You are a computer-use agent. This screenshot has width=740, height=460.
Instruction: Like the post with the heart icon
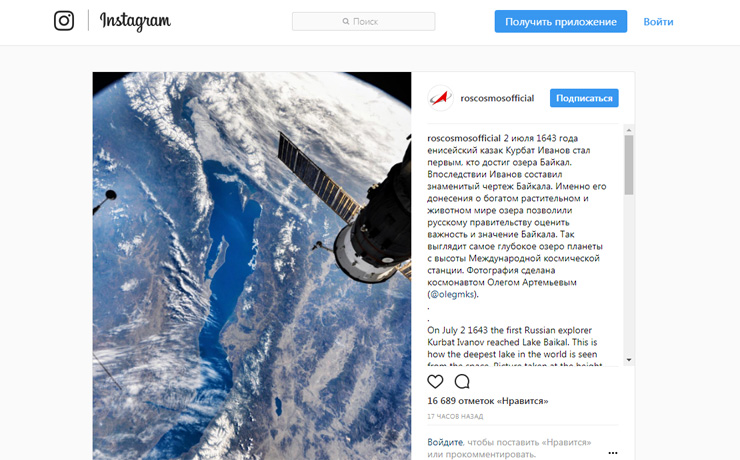tap(435, 381)
